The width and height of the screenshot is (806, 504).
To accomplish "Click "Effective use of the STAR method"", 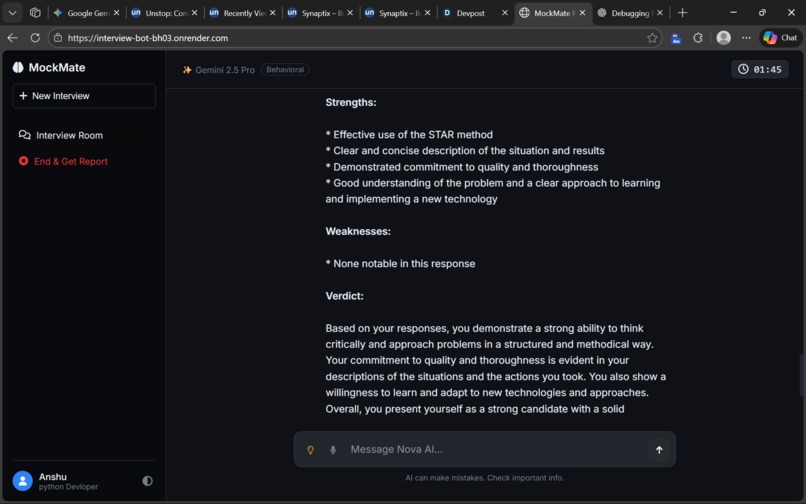I will click(x=413, y=135).
